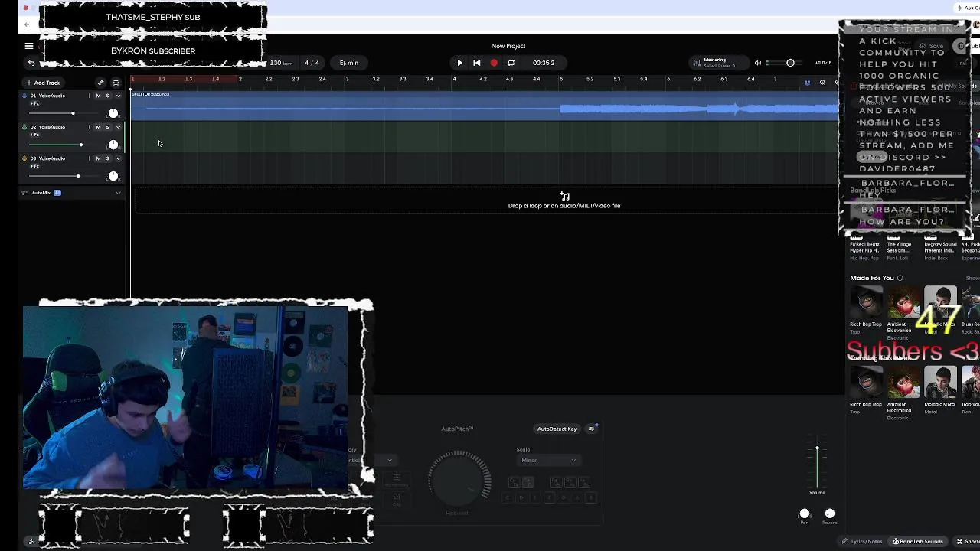Click track 03 pan knob
Viewport: 980px width, 551px height.
tap(113, 176)
